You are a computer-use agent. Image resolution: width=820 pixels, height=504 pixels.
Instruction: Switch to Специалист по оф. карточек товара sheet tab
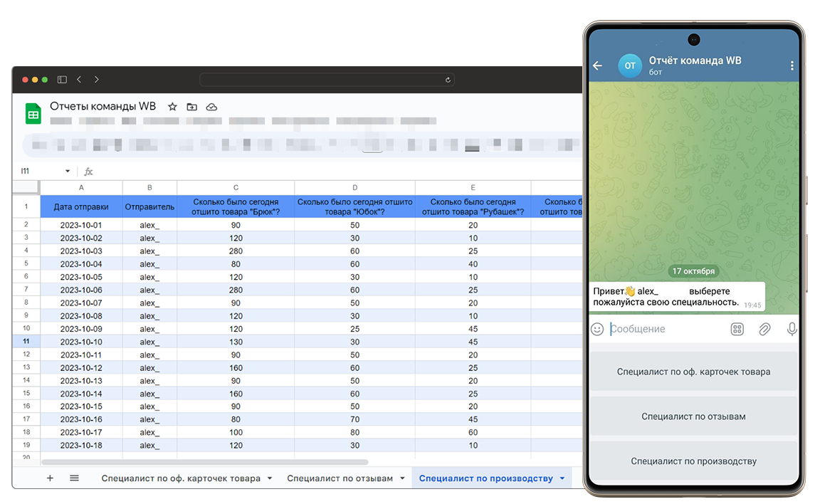click(x=181, y=478)
